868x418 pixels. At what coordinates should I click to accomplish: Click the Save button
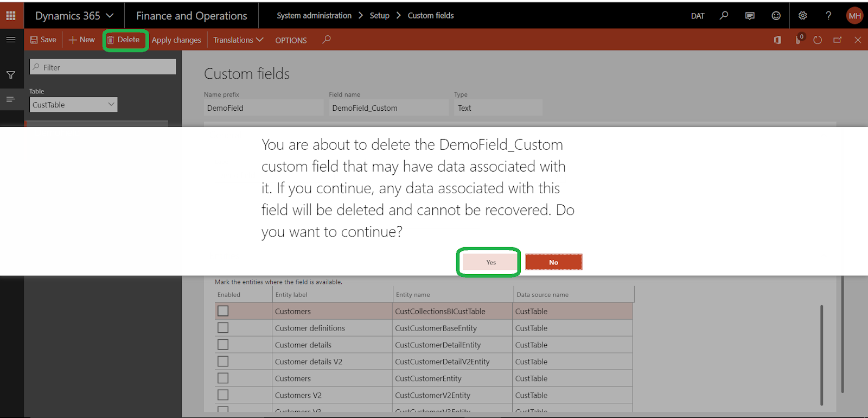[x=43, y=40]
